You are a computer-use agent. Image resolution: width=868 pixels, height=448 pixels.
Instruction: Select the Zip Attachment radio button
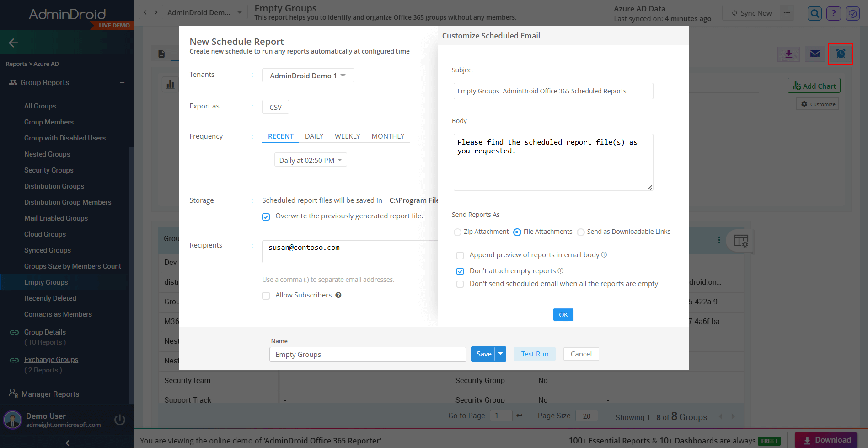457,232
